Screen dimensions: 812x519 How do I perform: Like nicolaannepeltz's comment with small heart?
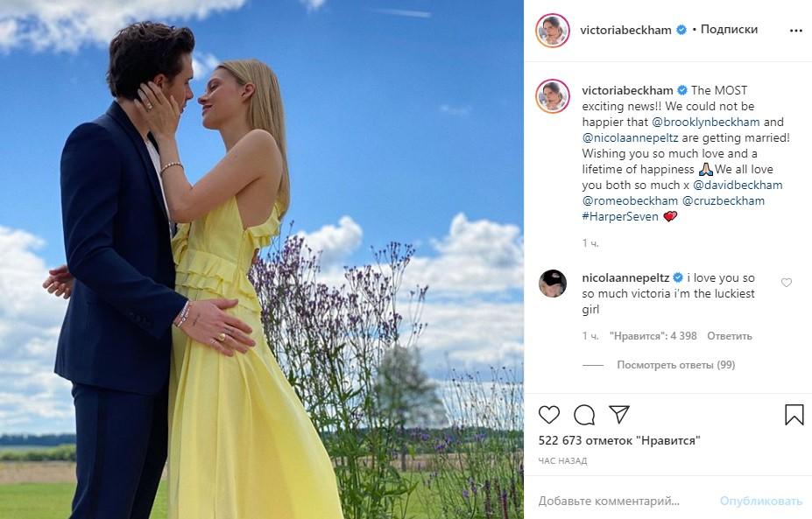[786, 283]
